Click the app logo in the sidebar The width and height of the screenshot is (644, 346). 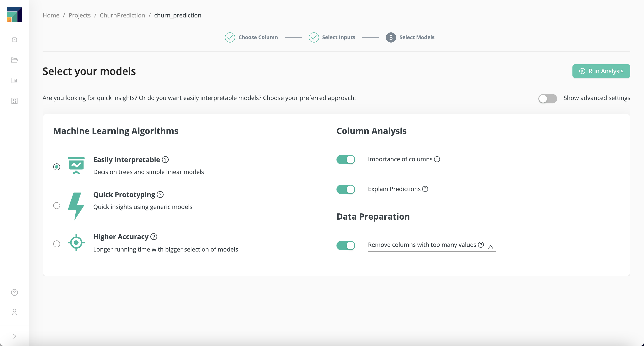point(14,14)
